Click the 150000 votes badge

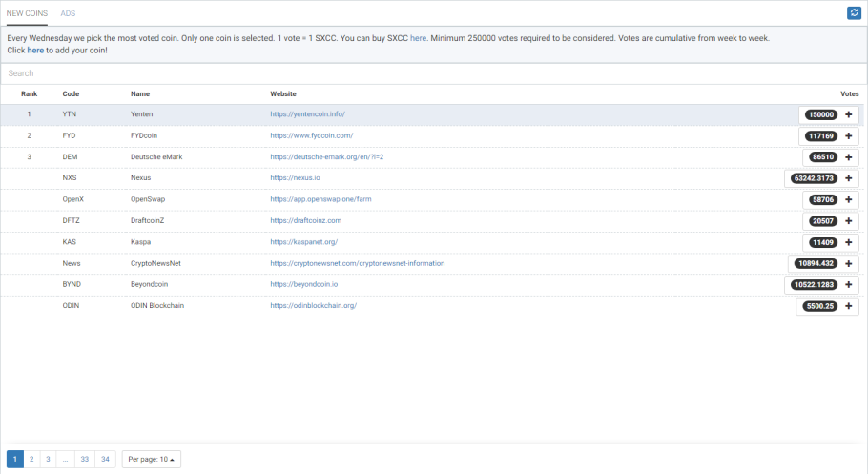pos(821,114)
